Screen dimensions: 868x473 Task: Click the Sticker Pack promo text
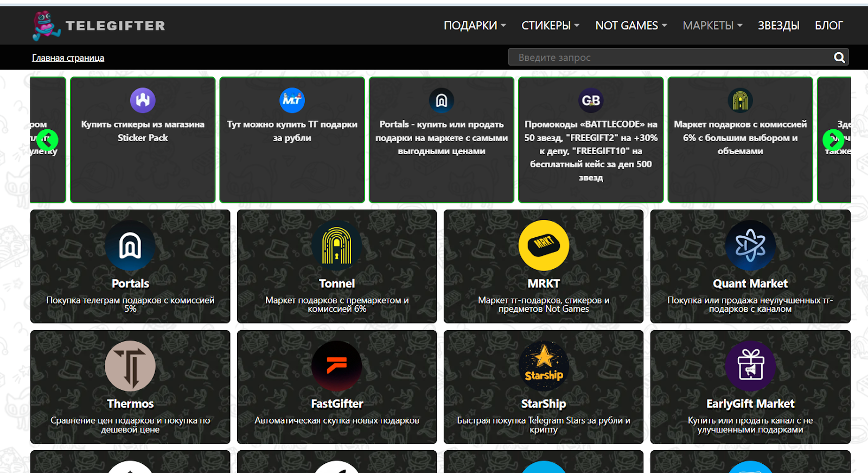(x=143, y=131)
